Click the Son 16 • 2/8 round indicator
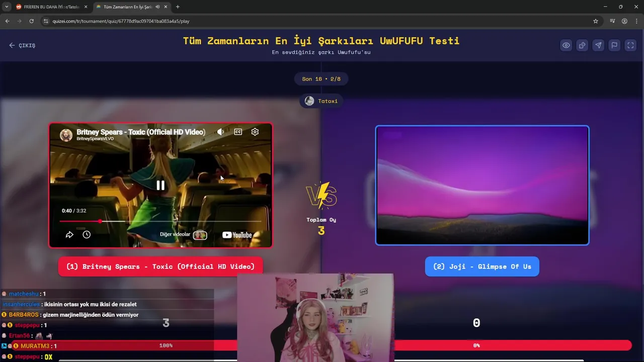 tap(321, 79)
